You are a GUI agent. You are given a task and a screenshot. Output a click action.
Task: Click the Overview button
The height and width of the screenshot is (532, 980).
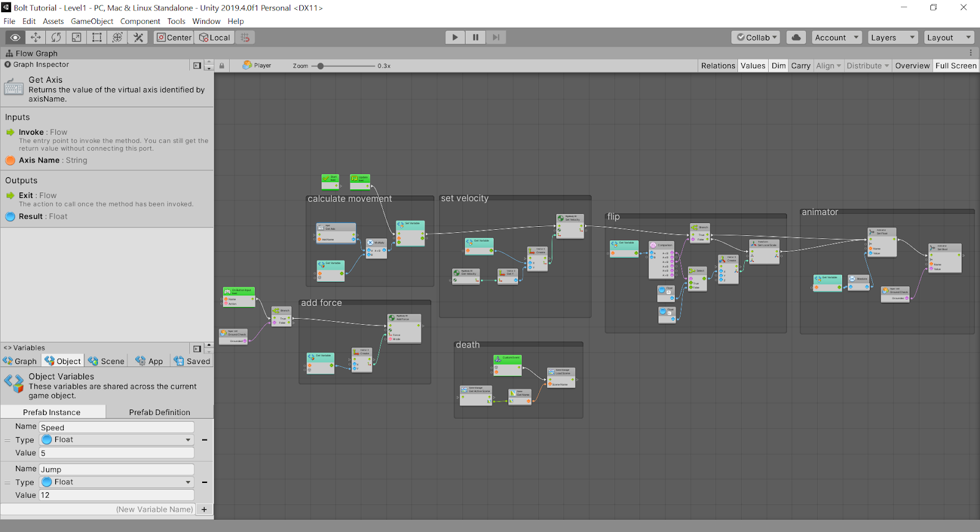coord(912,66)
